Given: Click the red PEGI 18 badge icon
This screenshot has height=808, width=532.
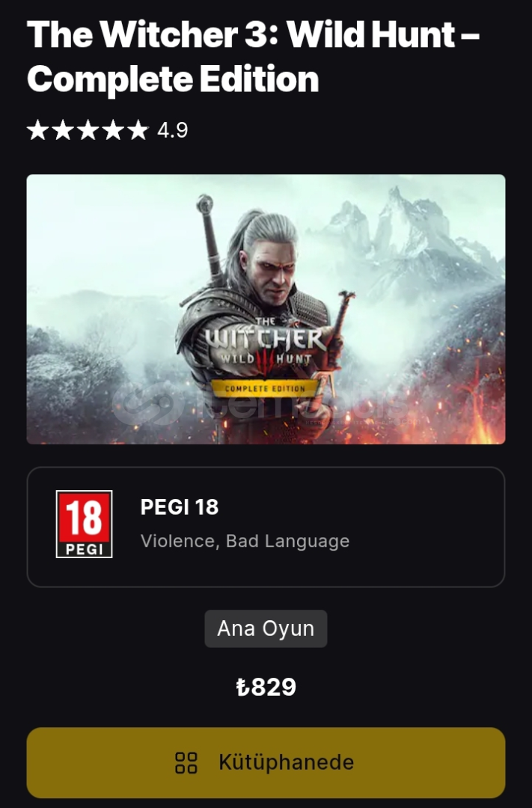Looking at the screenshot, I should (84, 524).
